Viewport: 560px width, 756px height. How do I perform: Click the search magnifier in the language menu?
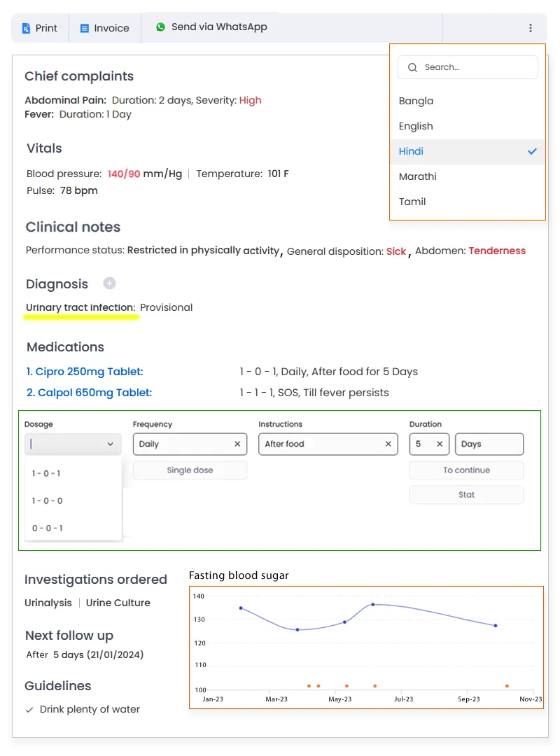coord(412,67)
